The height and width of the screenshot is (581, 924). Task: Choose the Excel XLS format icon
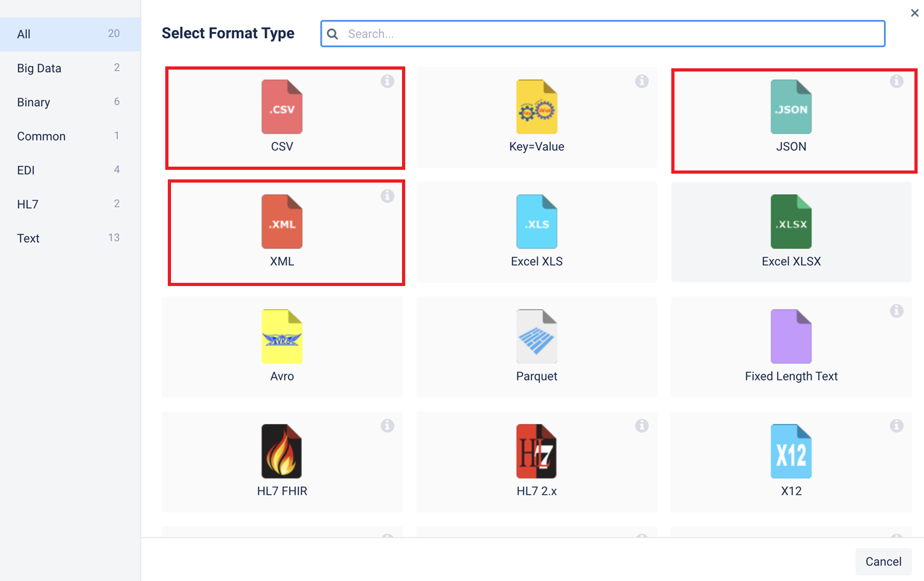(537, 222)
